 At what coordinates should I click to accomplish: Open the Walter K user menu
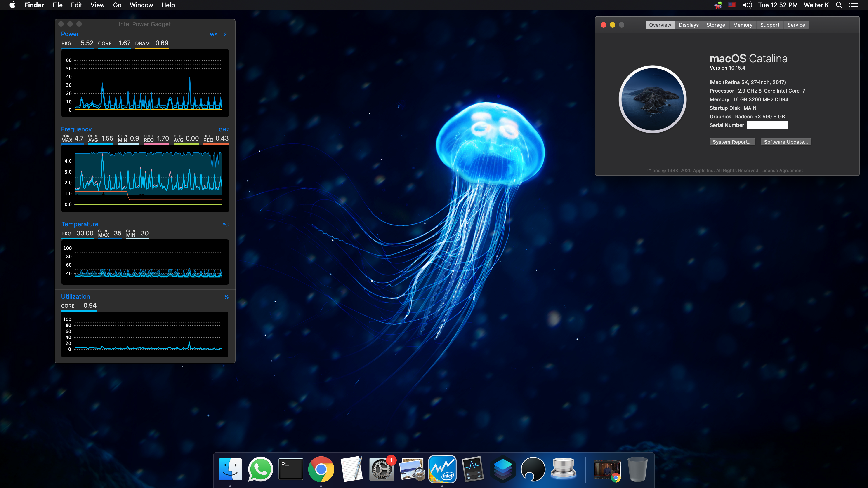coord(816,5)
